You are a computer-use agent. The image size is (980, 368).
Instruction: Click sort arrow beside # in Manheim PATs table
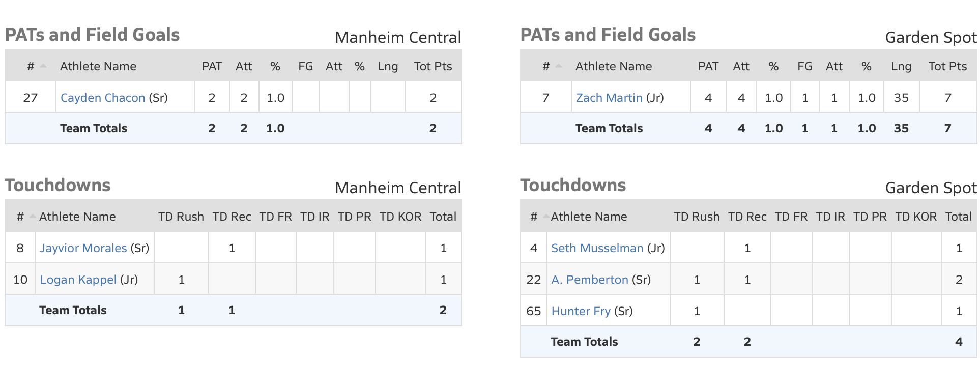43,66
